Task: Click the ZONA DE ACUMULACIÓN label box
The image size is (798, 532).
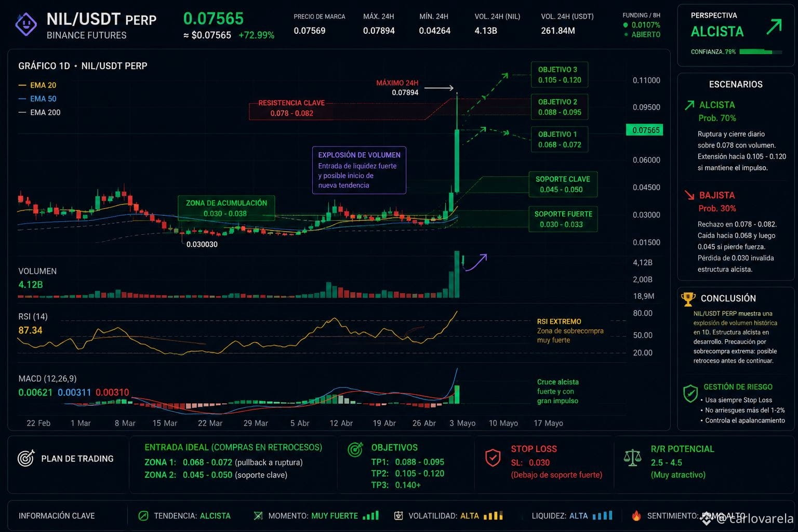Action: (x=227, y=208)
